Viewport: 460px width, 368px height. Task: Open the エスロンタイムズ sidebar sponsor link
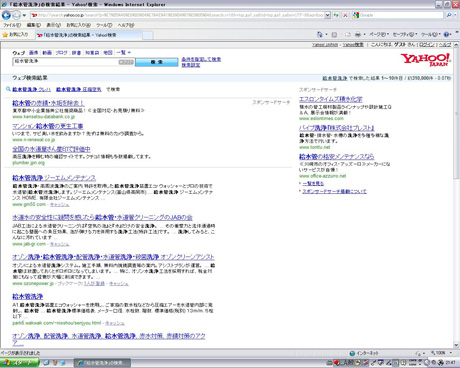[x=331, y=99]
